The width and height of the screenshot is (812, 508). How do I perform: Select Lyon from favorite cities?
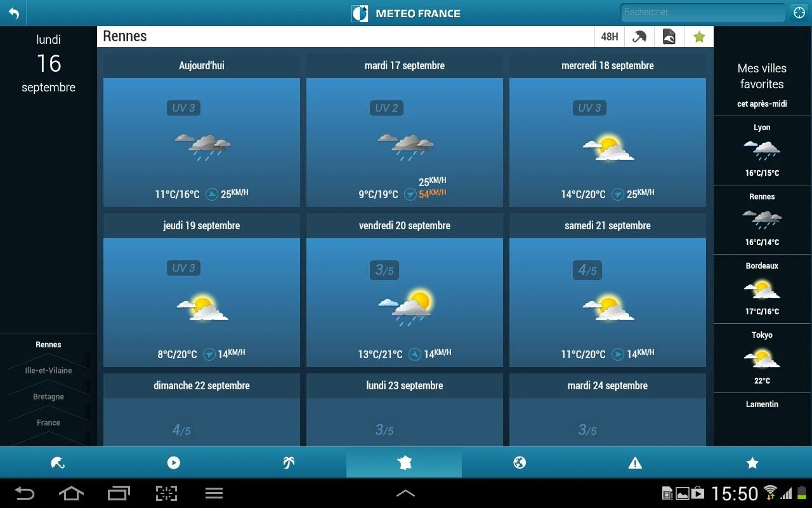pos(761,151)
